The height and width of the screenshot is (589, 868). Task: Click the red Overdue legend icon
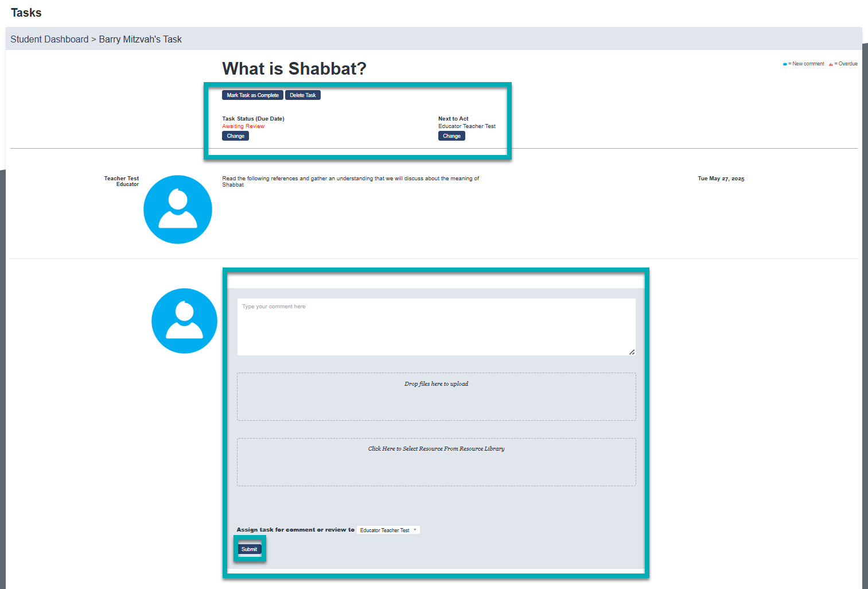point(831,64)
